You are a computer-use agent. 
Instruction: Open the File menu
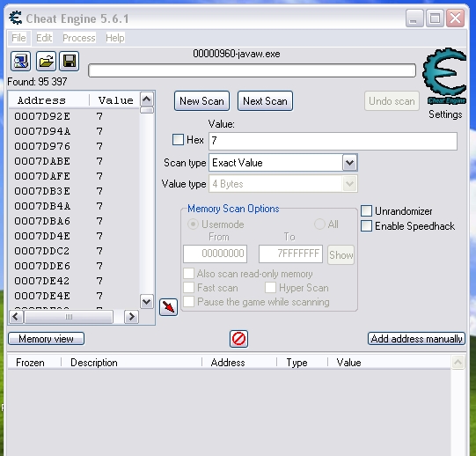coord(18,38)
